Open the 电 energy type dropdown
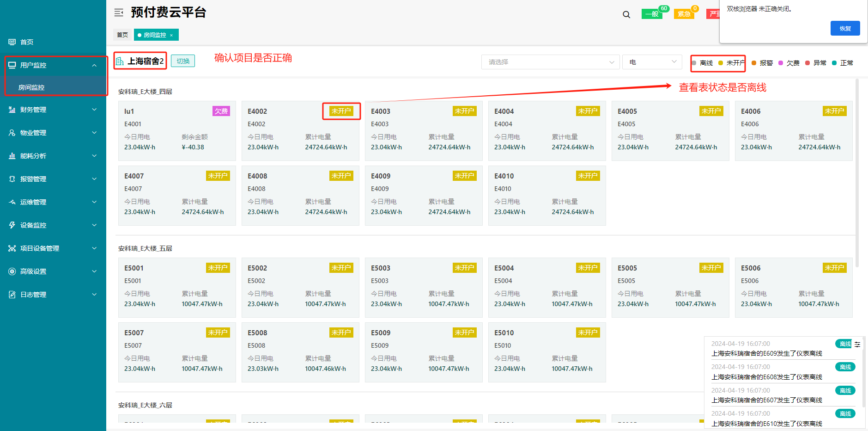 click(x=652, y=62)
